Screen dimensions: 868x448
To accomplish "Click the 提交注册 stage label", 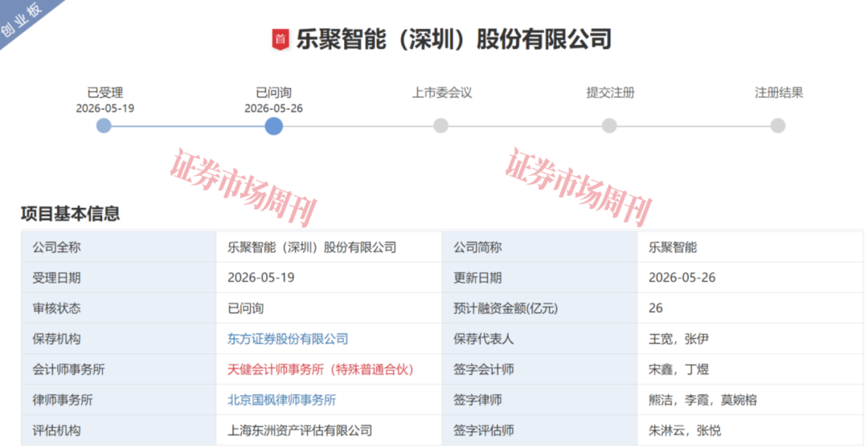I will coord(610,92).
